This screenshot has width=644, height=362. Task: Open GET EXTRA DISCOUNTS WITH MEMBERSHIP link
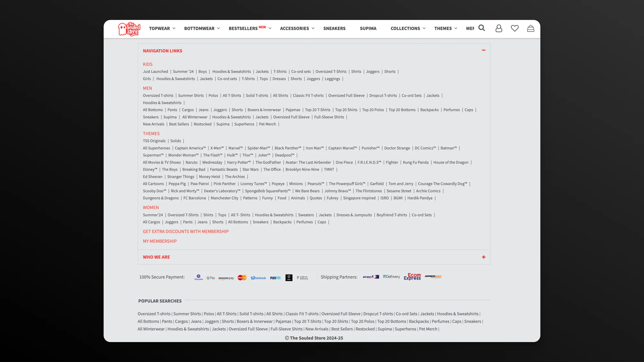(x=186, y=231)
